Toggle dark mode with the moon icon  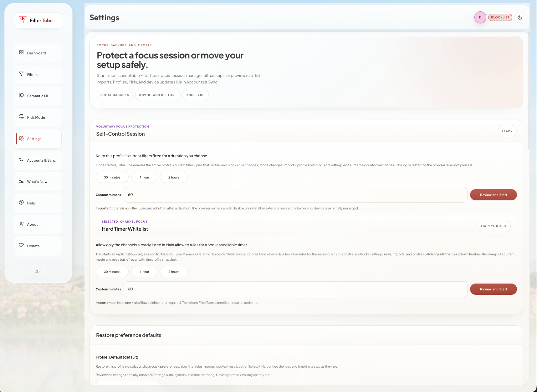click(520, 18)
